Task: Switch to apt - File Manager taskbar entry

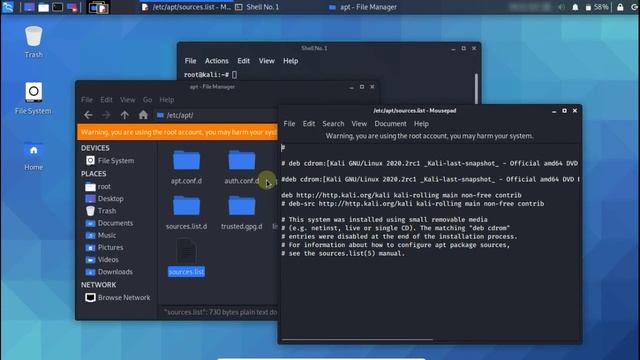Action: coord(363,7)
